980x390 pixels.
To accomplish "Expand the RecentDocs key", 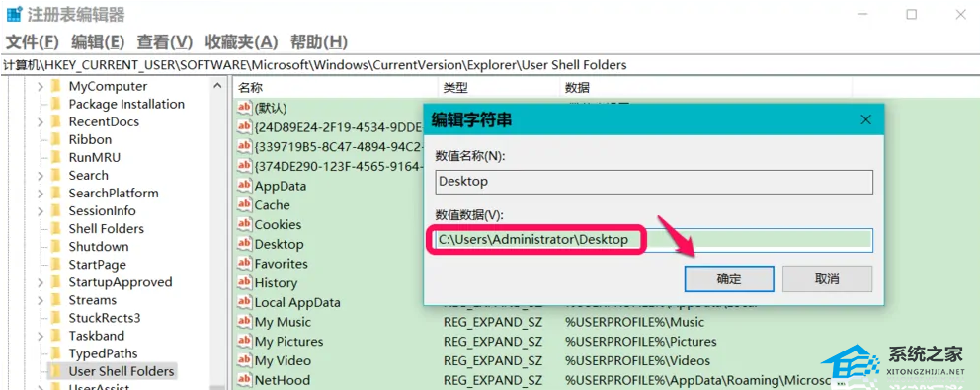I will click(x=41, y=121).
